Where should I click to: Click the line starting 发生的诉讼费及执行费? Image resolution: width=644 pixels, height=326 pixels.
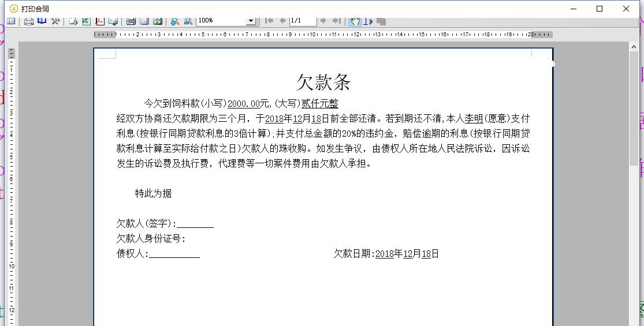[x=244, y=164]
